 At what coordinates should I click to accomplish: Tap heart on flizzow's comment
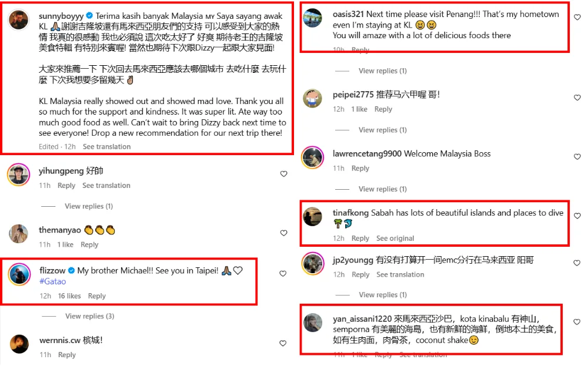pyautogui.click(x=283, y=273)
